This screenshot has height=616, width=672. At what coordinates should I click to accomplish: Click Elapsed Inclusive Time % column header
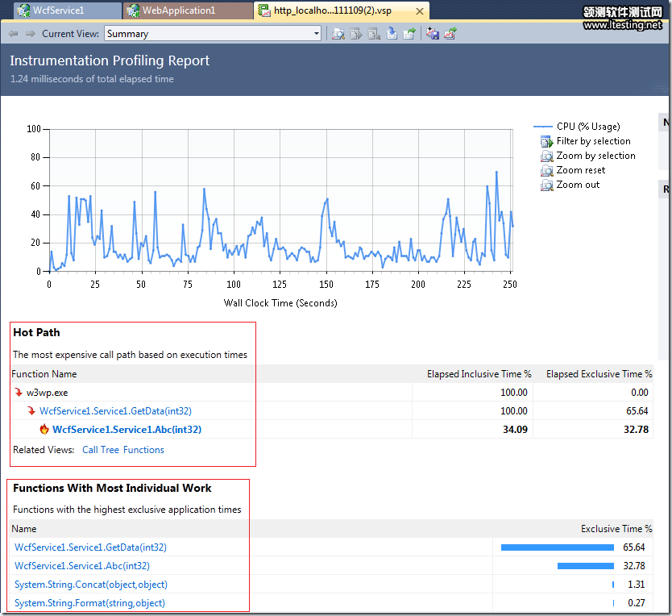point(479,374)
